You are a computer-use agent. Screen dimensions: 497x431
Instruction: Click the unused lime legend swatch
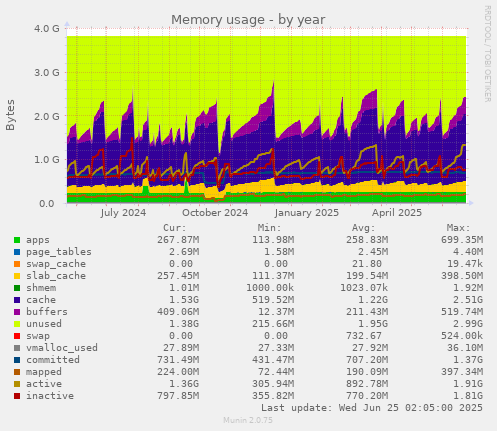17,324
